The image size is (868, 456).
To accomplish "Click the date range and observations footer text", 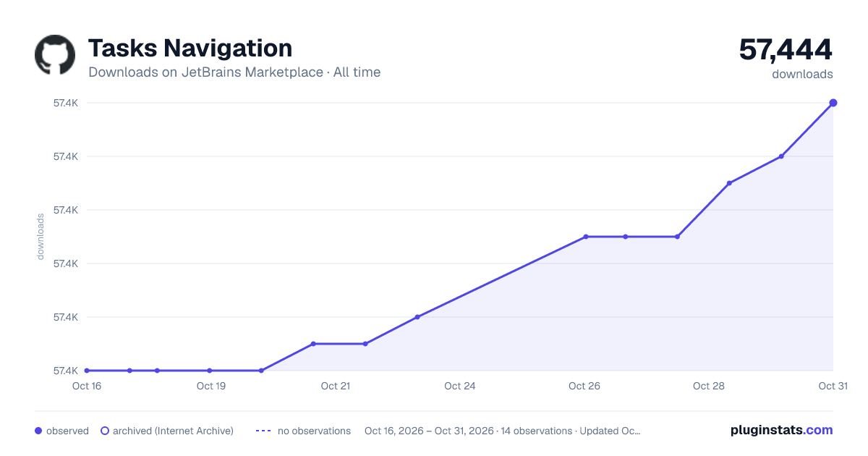I will [x=503, y=431].
